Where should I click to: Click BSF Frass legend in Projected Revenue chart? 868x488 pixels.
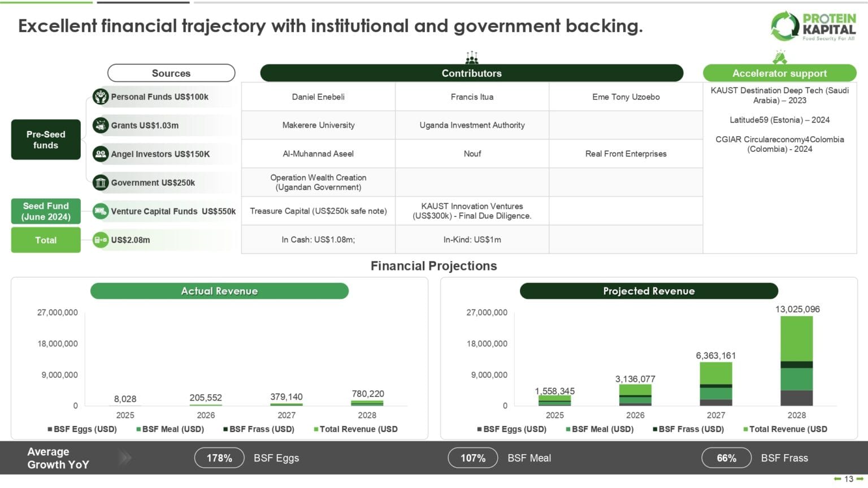click(x=688, y=429)
